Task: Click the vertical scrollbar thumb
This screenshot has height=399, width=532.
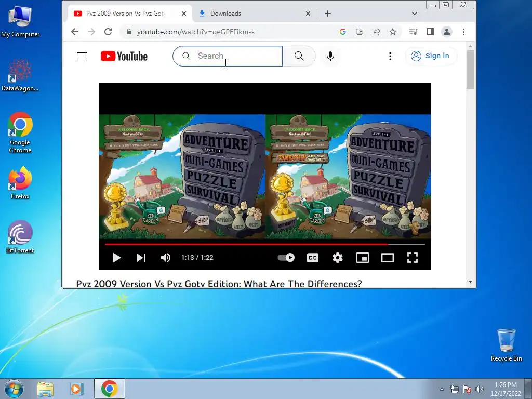Action: pyautogui.click(x=470, y=70)
